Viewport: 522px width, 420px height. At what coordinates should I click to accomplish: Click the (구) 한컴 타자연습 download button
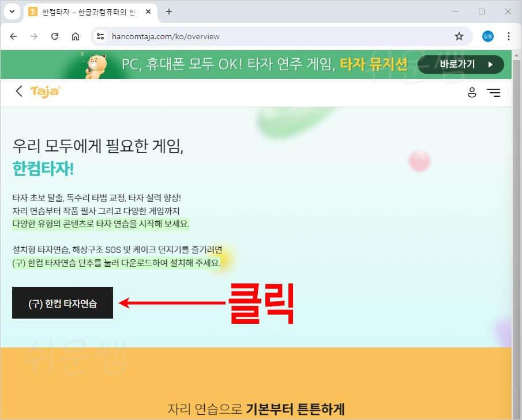[x=62, y=302]
